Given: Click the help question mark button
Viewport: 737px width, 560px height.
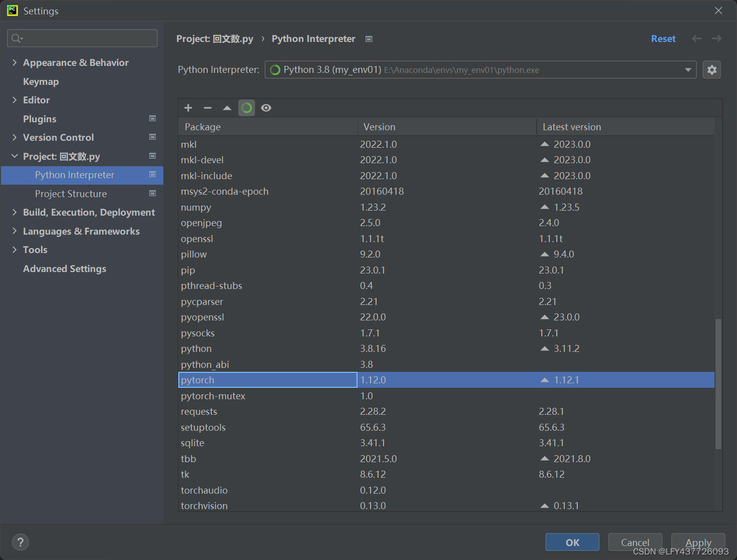Looking at the screenshot, I should (20, 542).
